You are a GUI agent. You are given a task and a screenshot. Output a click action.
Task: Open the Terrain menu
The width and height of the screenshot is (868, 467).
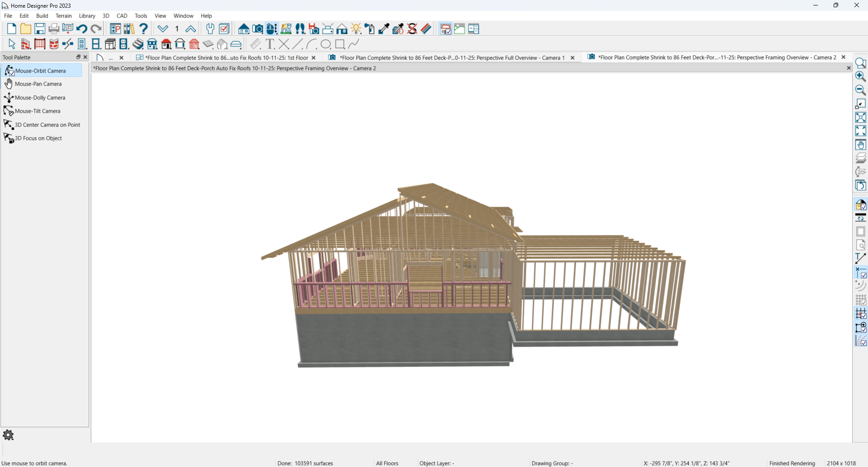pos(63,16)
